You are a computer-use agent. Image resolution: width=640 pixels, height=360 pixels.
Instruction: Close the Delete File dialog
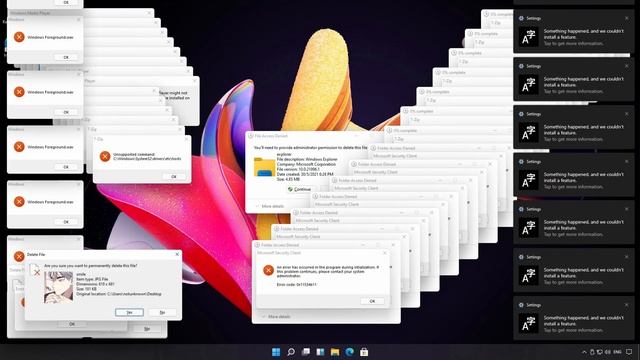tap(177, 254)
